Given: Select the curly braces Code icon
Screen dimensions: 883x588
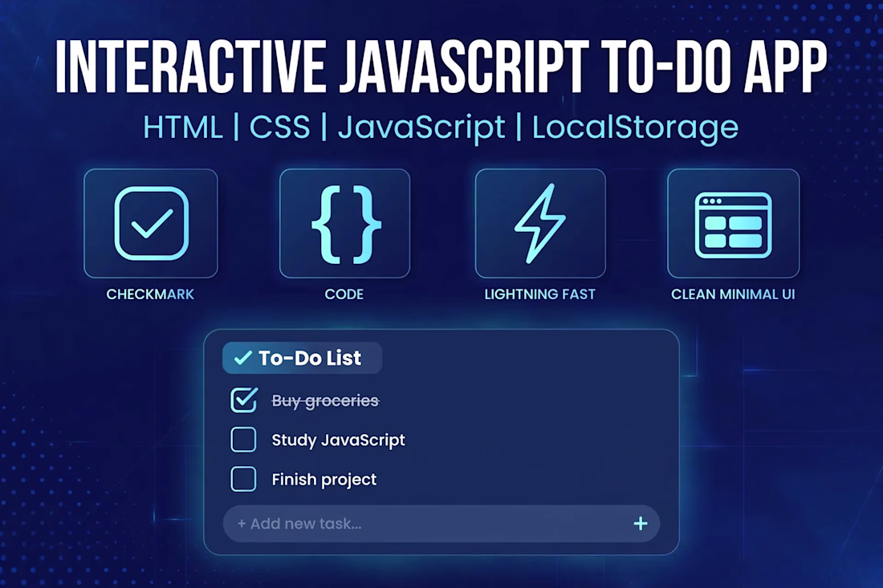Looking at the screenshot, I should tap(344, 223).
